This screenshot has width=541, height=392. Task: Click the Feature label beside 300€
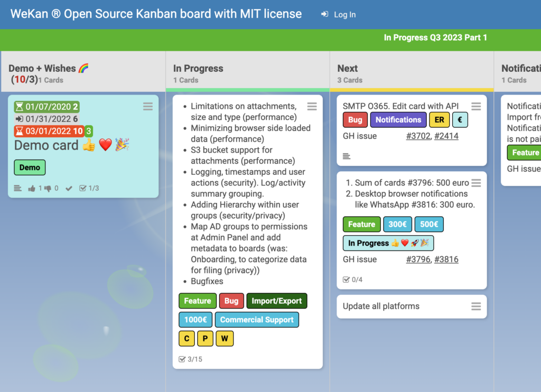[x=361, y=225]
